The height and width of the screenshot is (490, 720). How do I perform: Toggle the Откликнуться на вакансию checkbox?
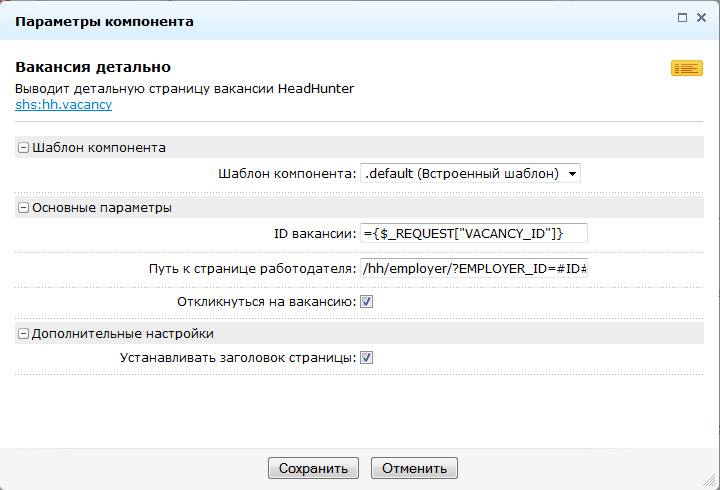coord(367,301)
